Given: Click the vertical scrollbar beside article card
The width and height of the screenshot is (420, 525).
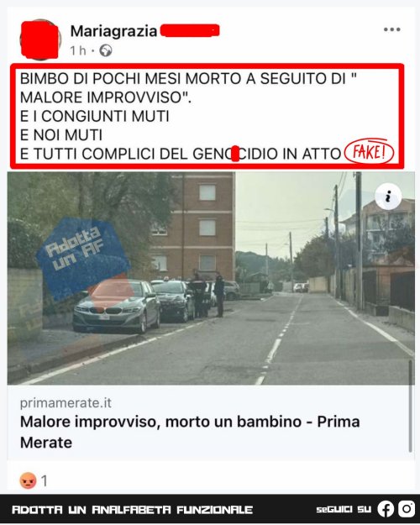Looking at the screenshot, I should pos(410,406).
